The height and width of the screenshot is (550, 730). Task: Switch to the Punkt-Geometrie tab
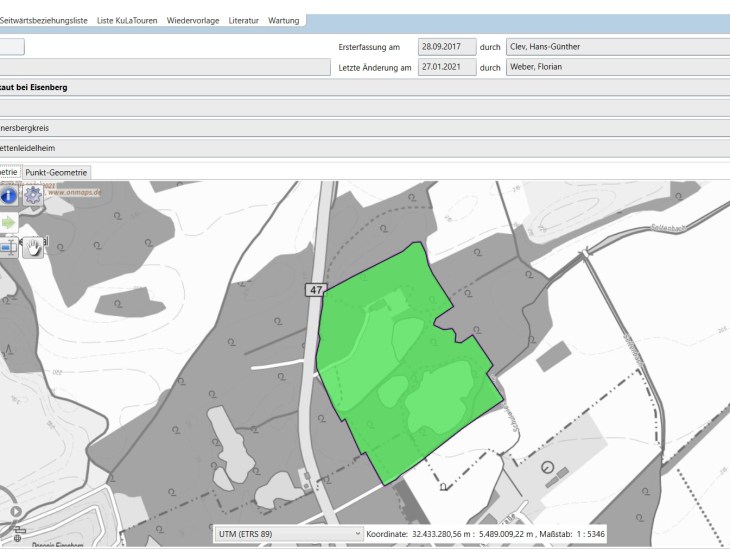[56, 172]
